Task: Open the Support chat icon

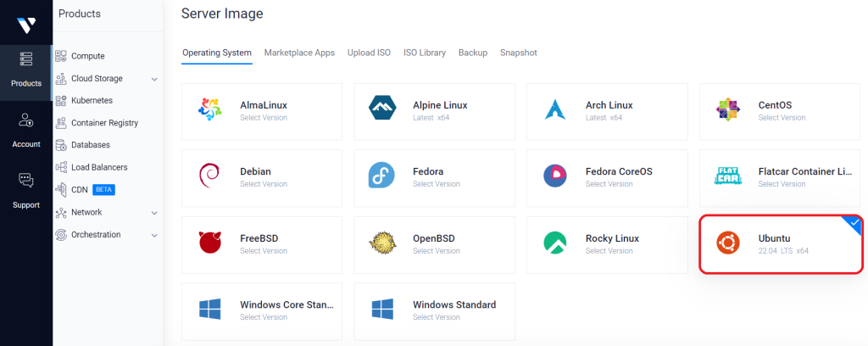Action: click(x=26, y=181)
